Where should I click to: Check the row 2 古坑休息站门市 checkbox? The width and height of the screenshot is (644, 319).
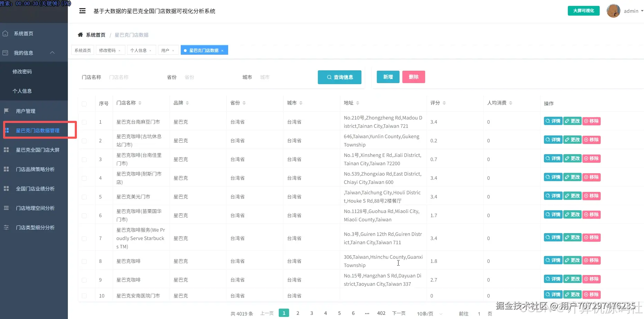pyautogui.click(x=84, y=141)
